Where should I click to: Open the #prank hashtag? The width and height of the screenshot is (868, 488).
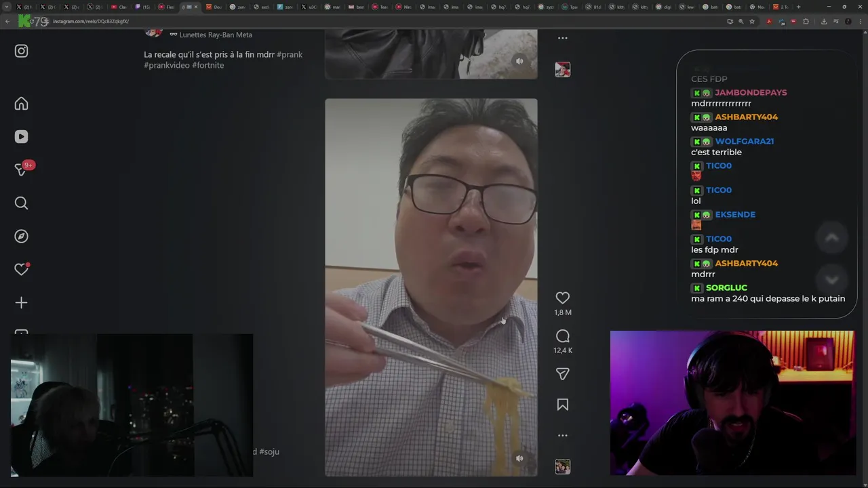[x=290, y=54]
